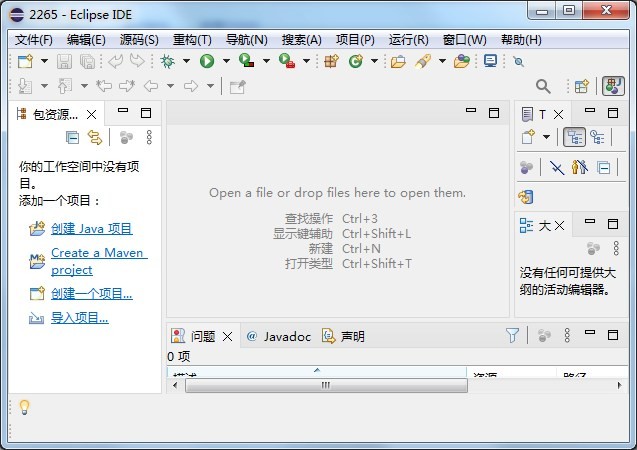Expand the Search flashlight dropdown arrow
The width and height of the screenshot is (637, 450).
pos(442,61)
